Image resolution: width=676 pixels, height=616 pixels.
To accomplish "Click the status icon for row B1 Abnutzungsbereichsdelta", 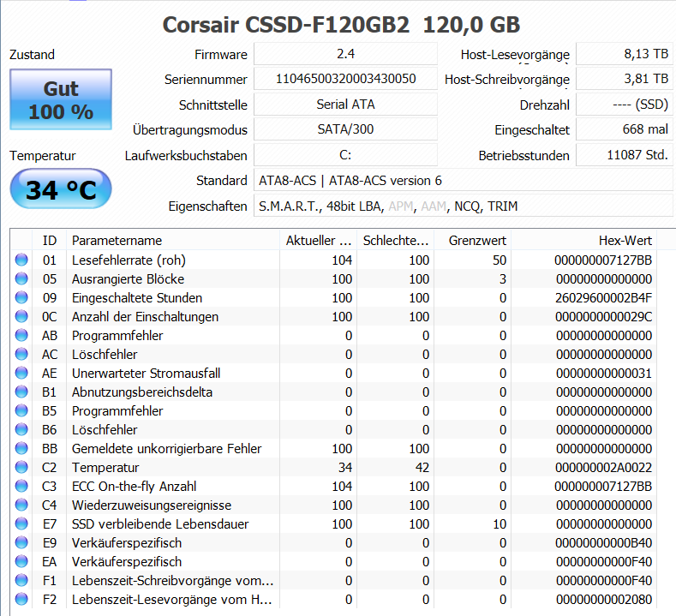I will (21, 392).
